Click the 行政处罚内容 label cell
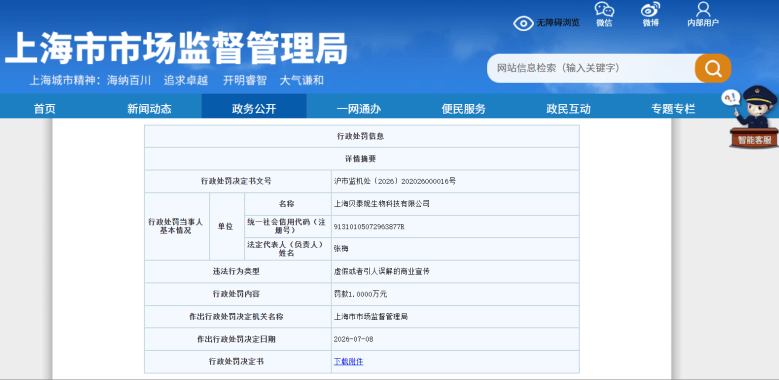This screenshot has width=779, height=380. coord(238,294)
